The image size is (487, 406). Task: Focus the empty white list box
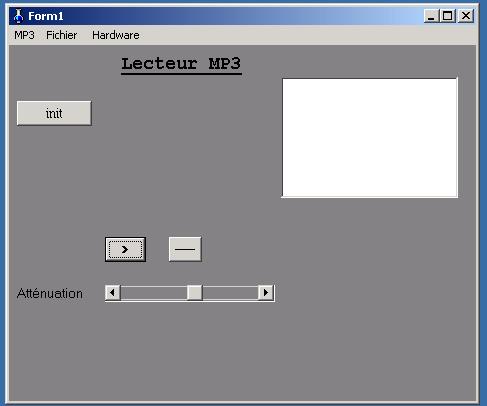(x=370, y=138)
